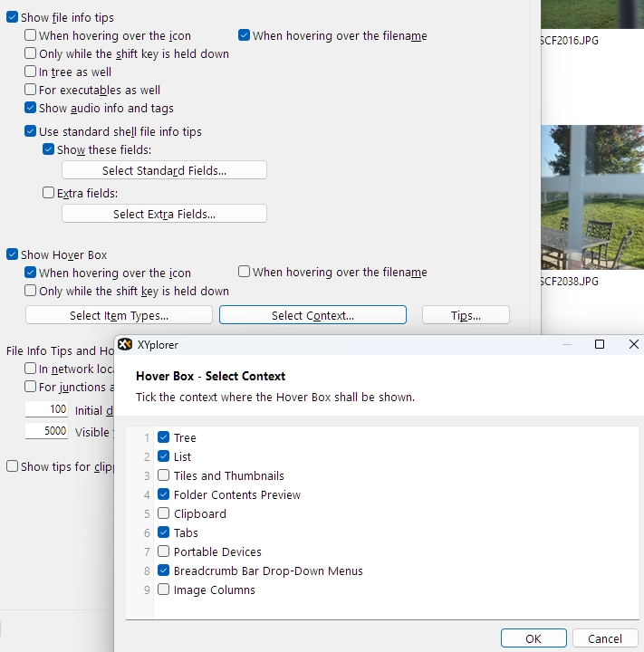This screenshot has width=644, height=652.
Task: Click the XYplorer logo icon in dialog title
Action: point(125,344)
